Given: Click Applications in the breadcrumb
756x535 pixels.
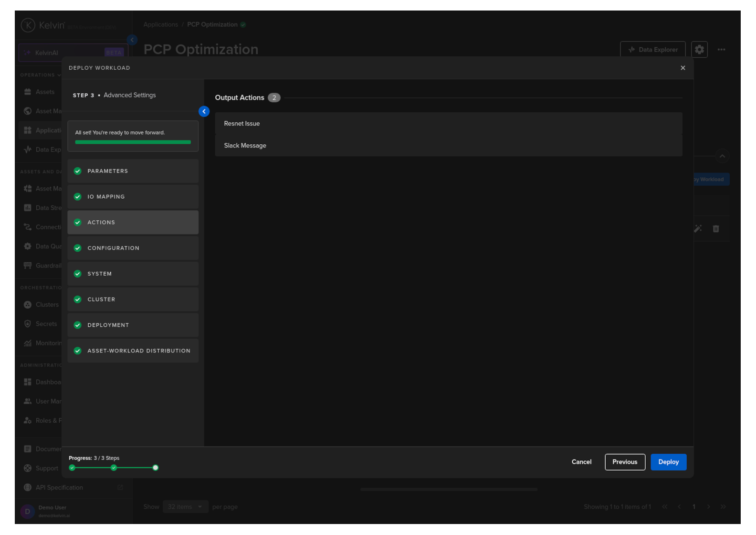Looking at the screenshot, I should coord(160,24).
